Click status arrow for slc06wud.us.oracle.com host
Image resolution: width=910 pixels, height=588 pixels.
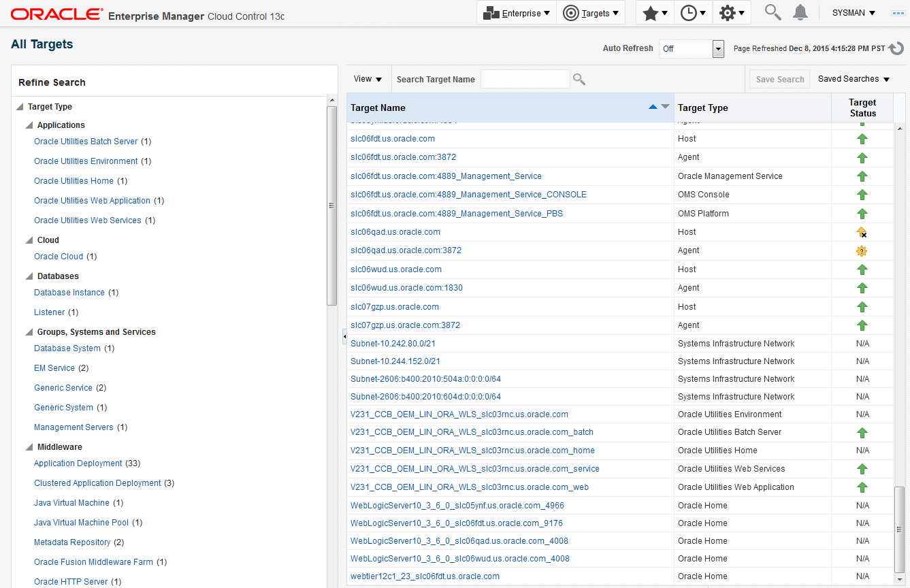coord(862,269)
